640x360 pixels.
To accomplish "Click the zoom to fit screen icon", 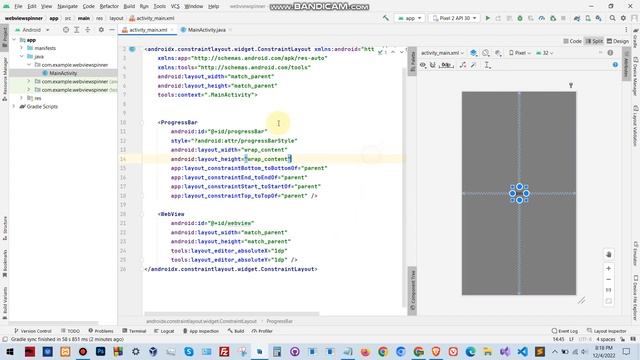I will click(x=609, y=301).
